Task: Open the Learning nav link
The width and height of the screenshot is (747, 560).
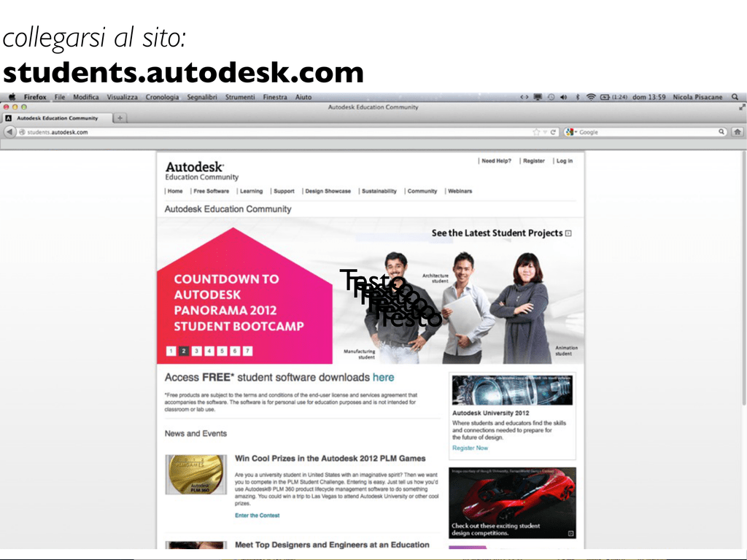Action: point(251,191)
